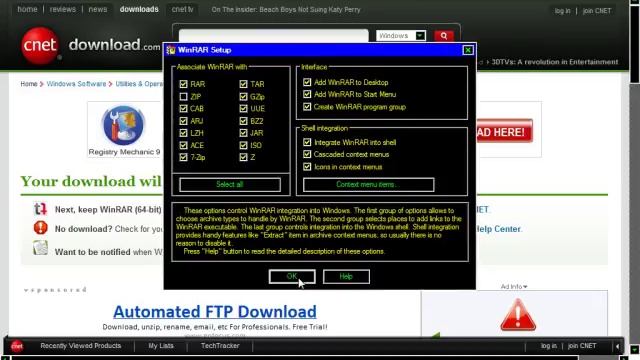This screenshot has width=640, height=360.
Task: Click the CNET red logo
Action: click(40, 45)
